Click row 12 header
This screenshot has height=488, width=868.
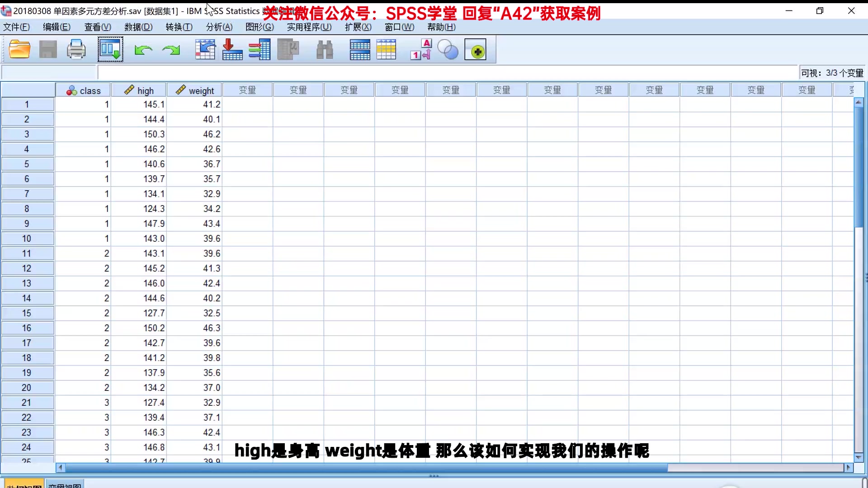pos(27,268)
